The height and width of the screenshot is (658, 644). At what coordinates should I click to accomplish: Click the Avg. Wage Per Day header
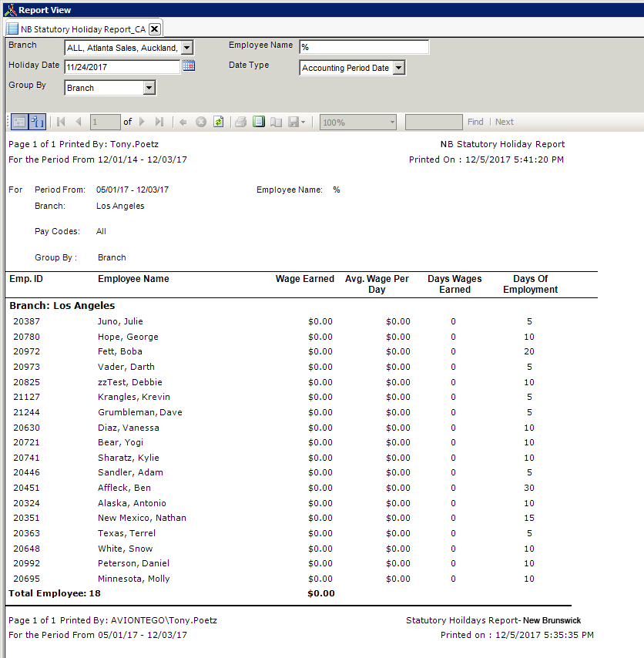[377, 284]
